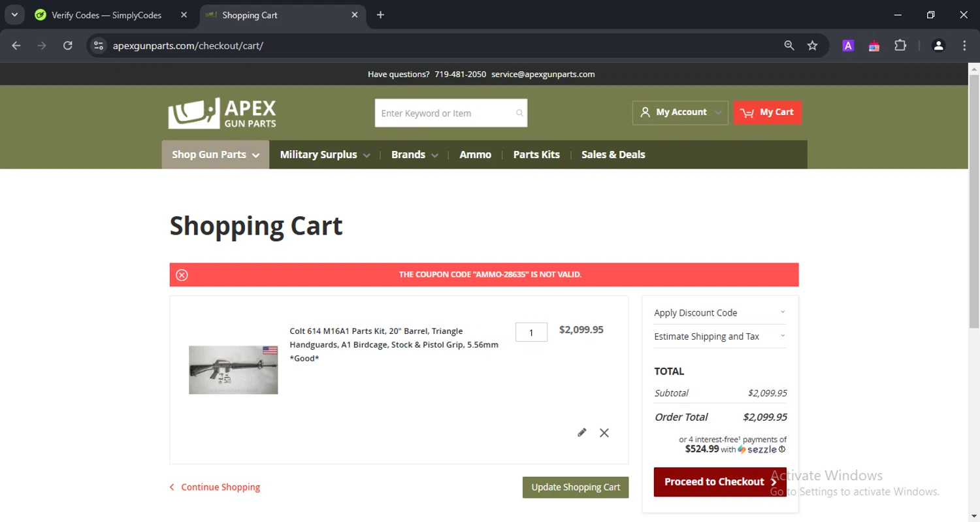Screen dimensions: 980x522
Task: Click the purple A extension icon
Action: click(x=848, y=46)
